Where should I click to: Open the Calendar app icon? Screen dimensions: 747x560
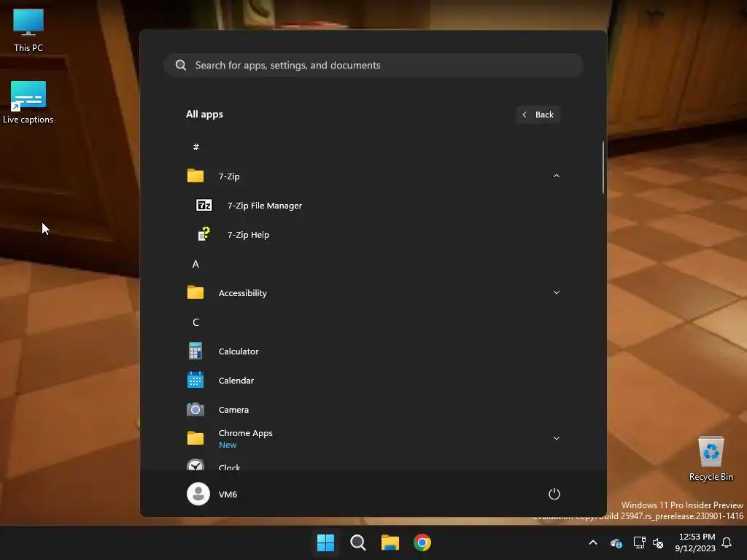(x=196, y=380)
